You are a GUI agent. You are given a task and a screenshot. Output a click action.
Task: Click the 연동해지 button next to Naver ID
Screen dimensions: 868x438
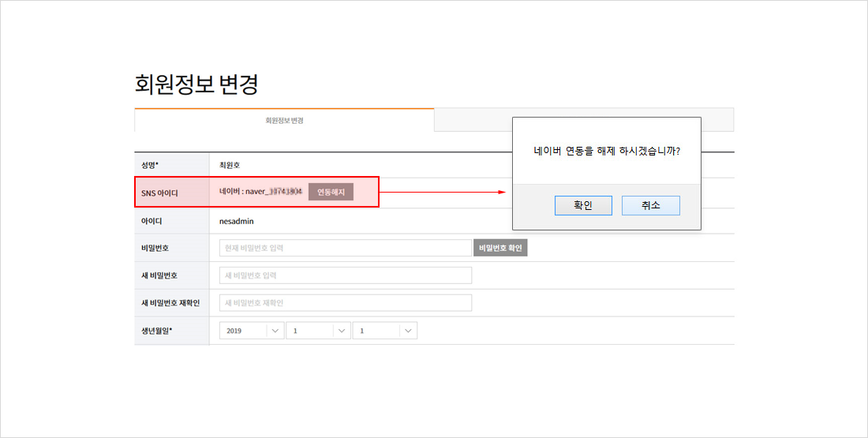[331, 192]
